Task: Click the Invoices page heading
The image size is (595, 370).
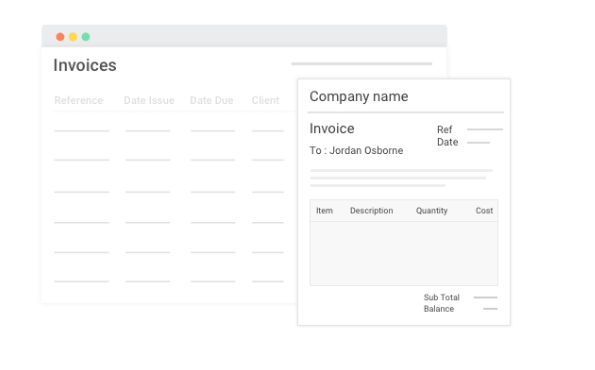Action: tap(85, 65)
